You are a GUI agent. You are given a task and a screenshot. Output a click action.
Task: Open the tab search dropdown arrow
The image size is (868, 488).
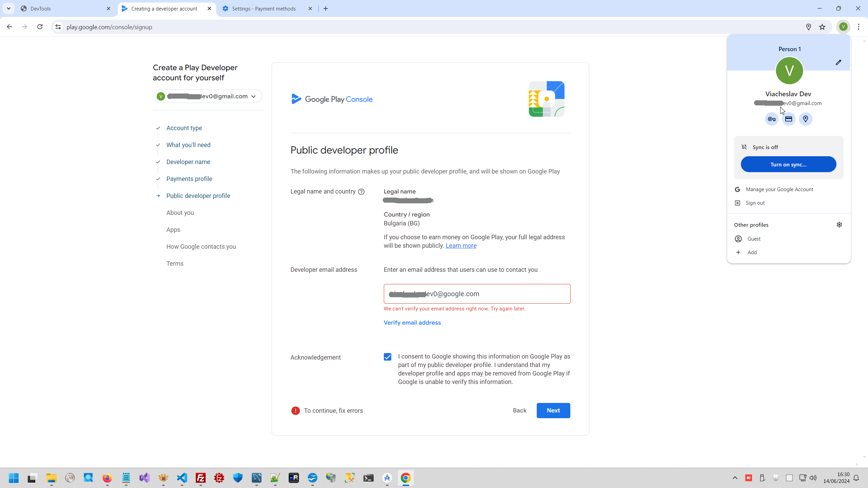pyautogui.click(x=8, y=8)
